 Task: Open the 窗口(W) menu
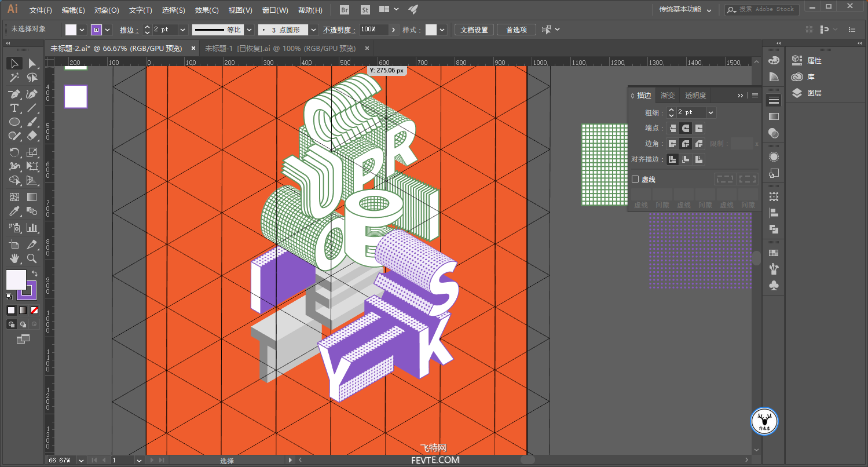coord(275,10)
